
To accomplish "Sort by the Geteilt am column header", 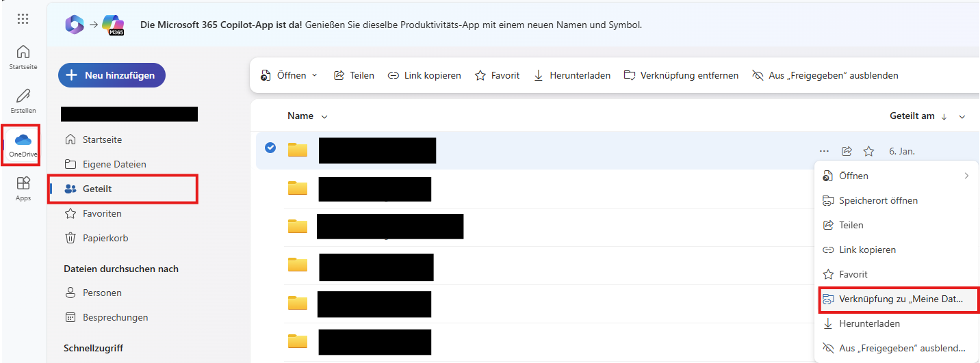I will point(912,116).
